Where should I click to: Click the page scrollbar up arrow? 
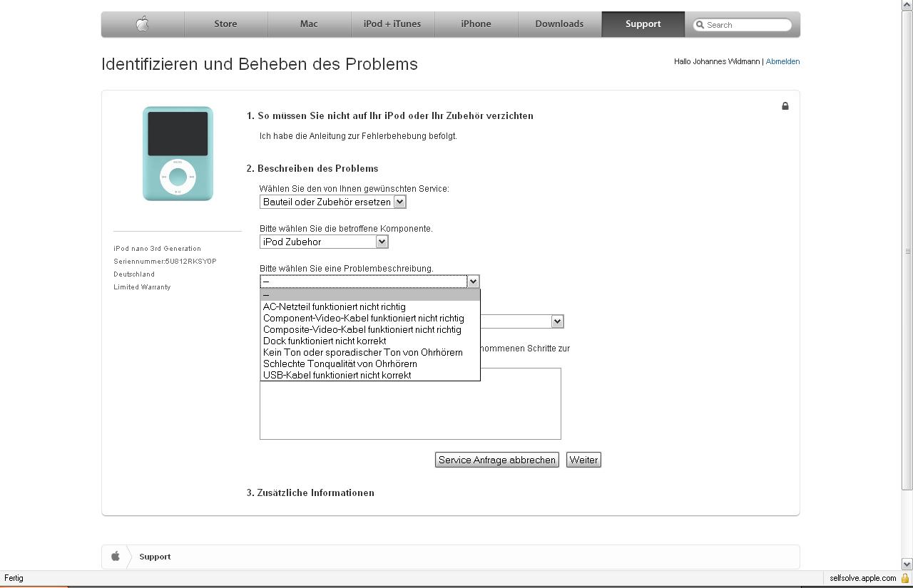(907, 6)
